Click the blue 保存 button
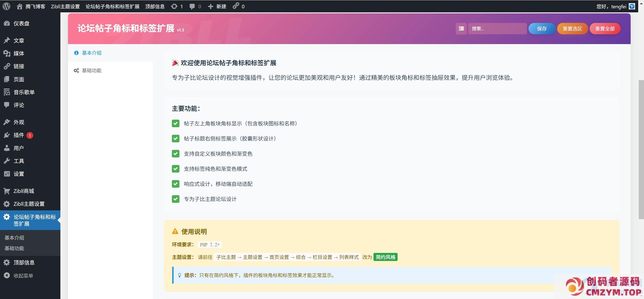 [x=542, y=28]
